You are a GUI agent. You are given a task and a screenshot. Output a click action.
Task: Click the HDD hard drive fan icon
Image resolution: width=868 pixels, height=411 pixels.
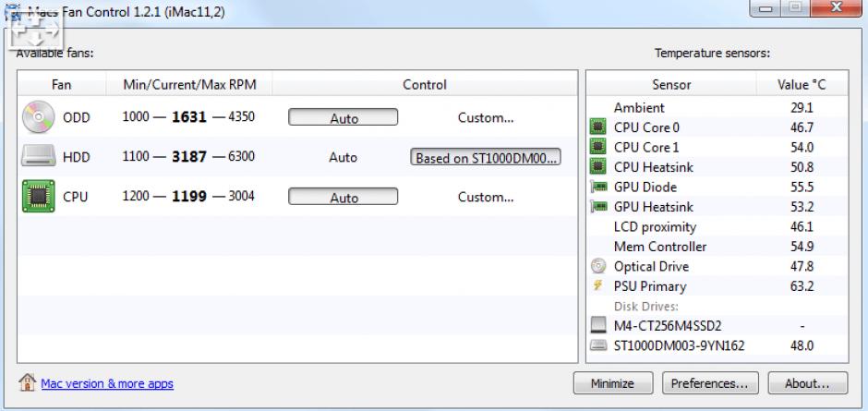point(38,157)
